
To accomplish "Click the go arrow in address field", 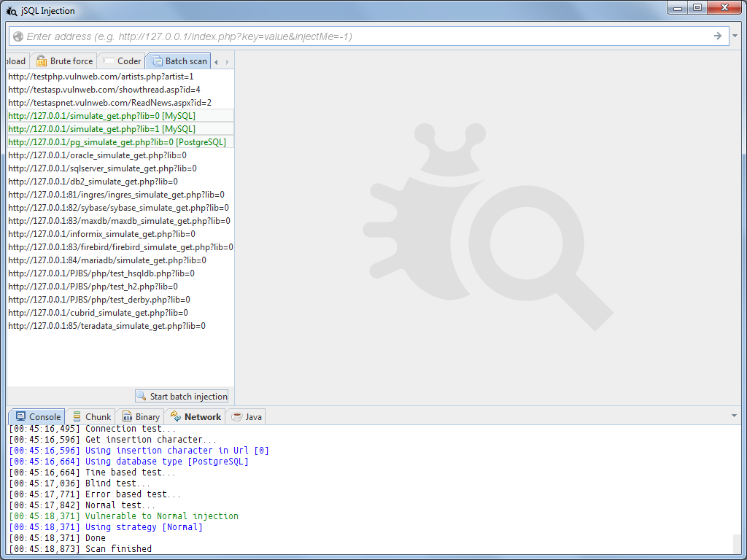I will (x=718, y=36).
